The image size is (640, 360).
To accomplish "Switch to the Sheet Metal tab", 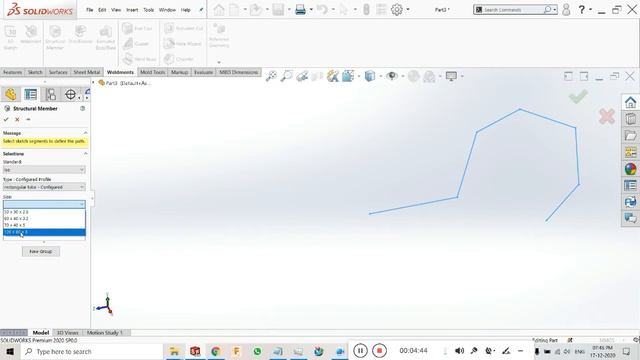I will (x=87, y=72).
